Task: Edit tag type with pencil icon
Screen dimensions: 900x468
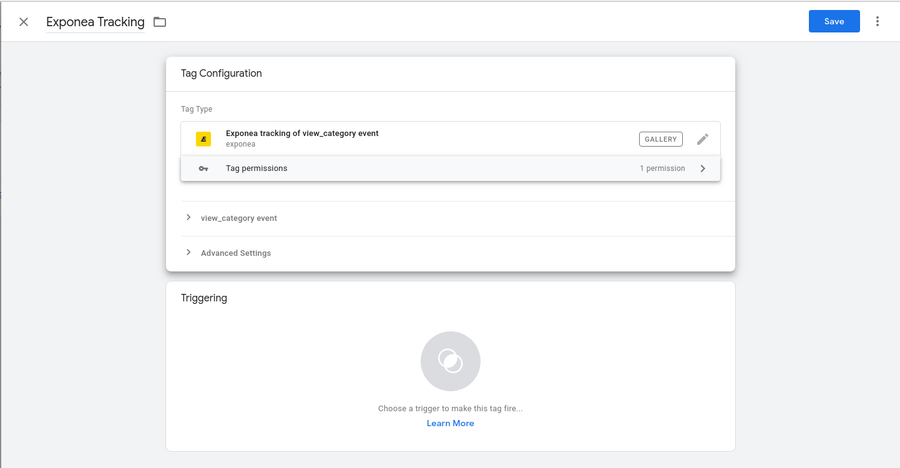Action: pos(702,139)
